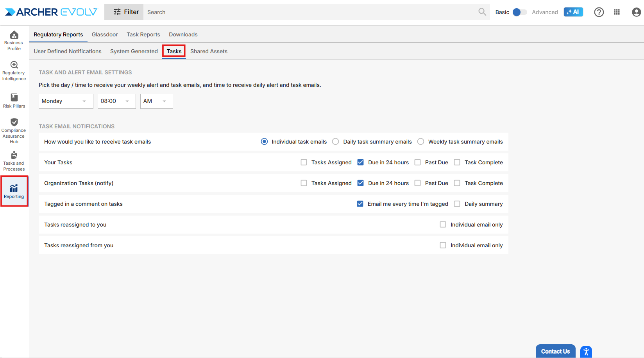The image size is (644, 358).
Task: Click the accessibility icon button
Action: (586, 351)
